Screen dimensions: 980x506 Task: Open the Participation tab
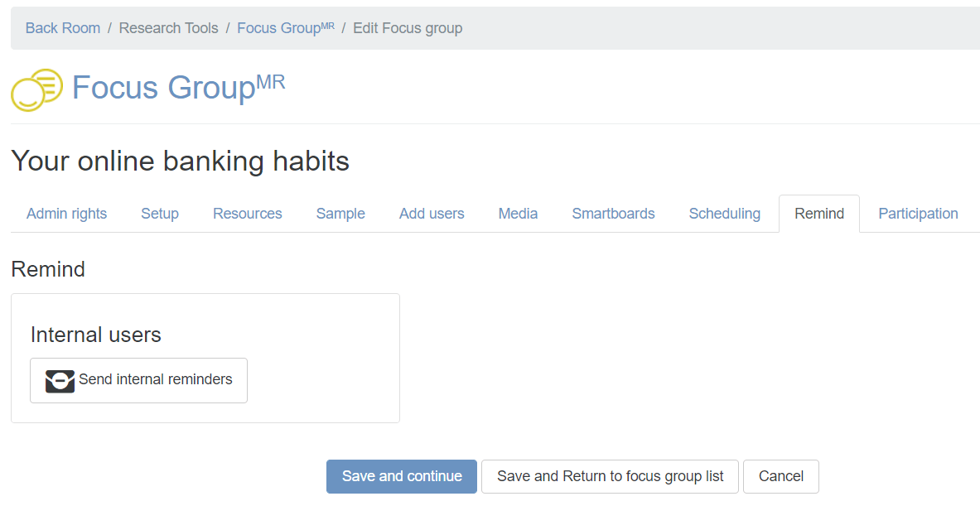click(918, 214)
